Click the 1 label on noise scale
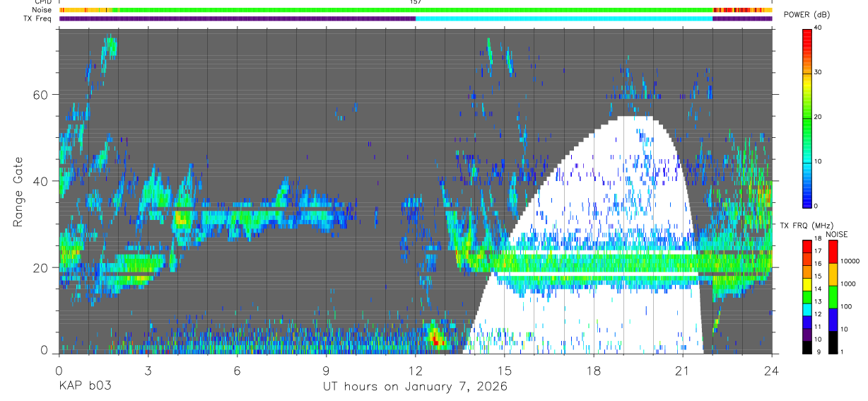This screenshot has width=868, height=401. 843,351
